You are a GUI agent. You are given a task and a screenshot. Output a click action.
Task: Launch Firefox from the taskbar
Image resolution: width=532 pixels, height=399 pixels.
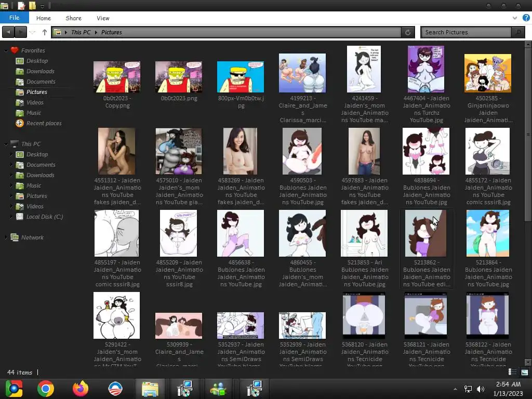pyautogui.click(x=81, y=389)
